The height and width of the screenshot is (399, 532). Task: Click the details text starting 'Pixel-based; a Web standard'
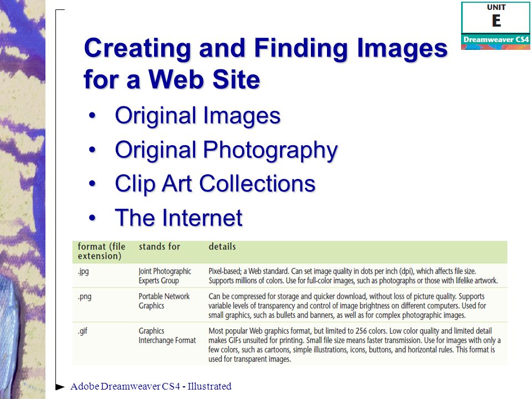(x=353, y=276)
